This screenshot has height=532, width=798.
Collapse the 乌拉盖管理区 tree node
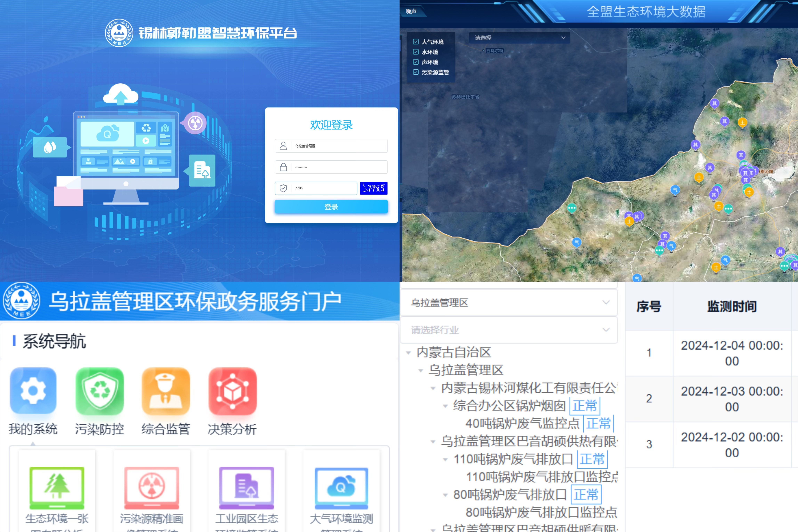click(x=421, y=370)
